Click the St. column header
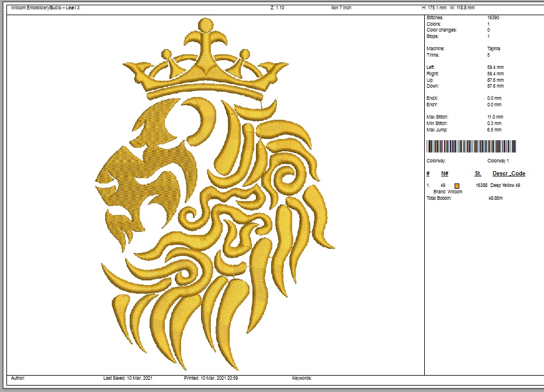 pyautogui.click(x=477, y=174)
